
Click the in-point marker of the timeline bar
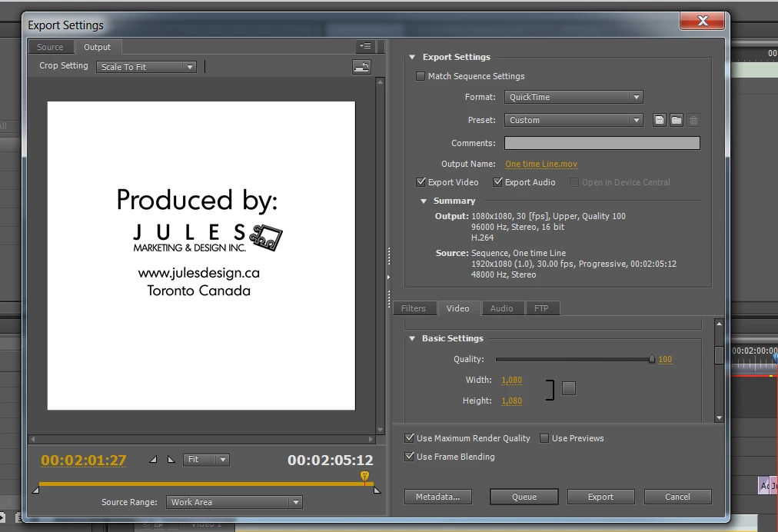click(x=35, y=490)
